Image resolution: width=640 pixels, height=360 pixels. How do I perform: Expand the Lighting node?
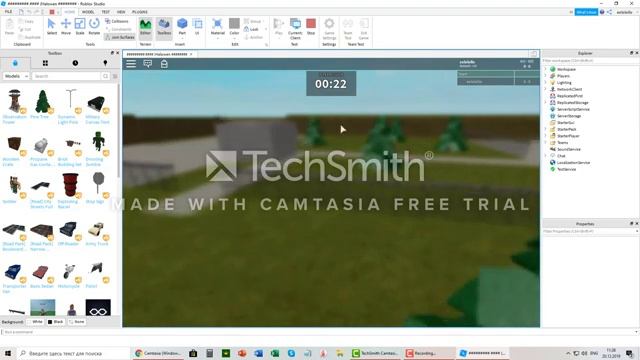545,82
